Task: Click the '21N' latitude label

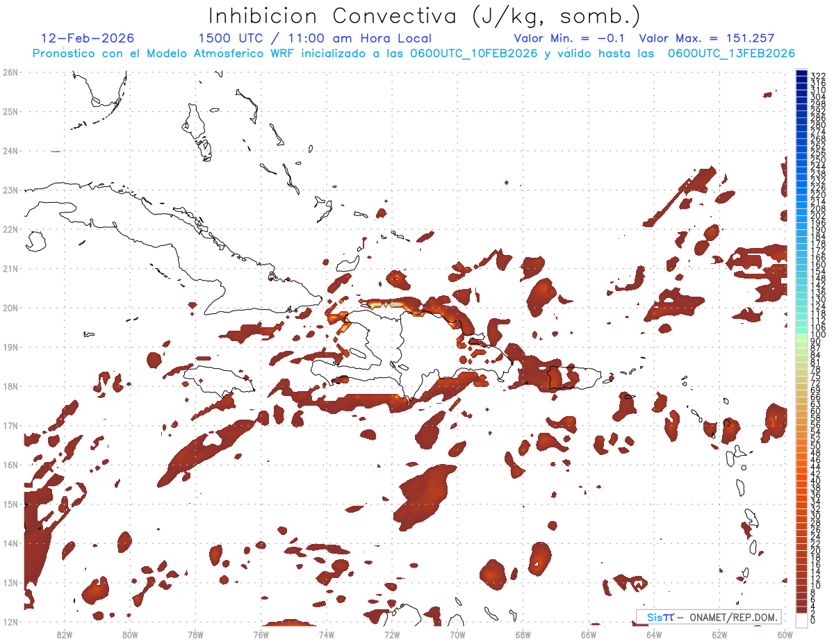Action: [x=10, y=268]
